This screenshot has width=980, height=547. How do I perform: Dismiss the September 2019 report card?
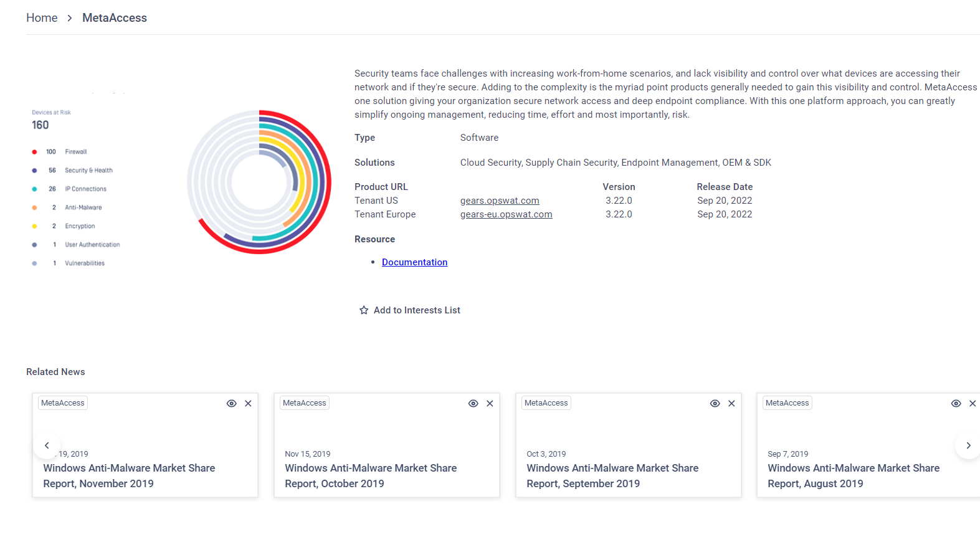point(731,404)
